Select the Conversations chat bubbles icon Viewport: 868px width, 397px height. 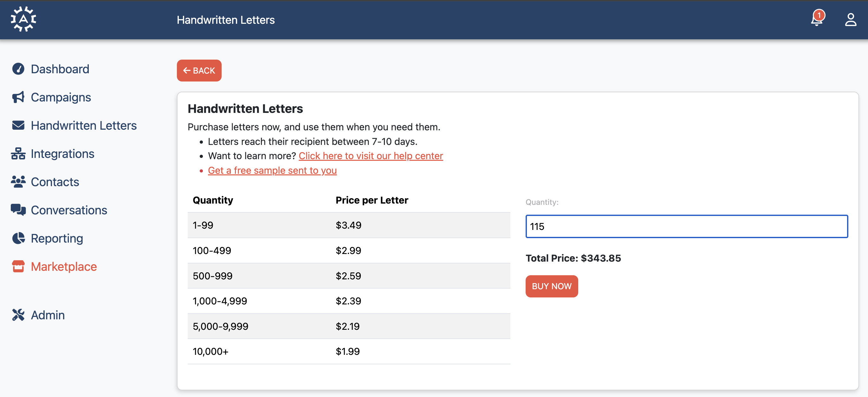tap(18, 210)
